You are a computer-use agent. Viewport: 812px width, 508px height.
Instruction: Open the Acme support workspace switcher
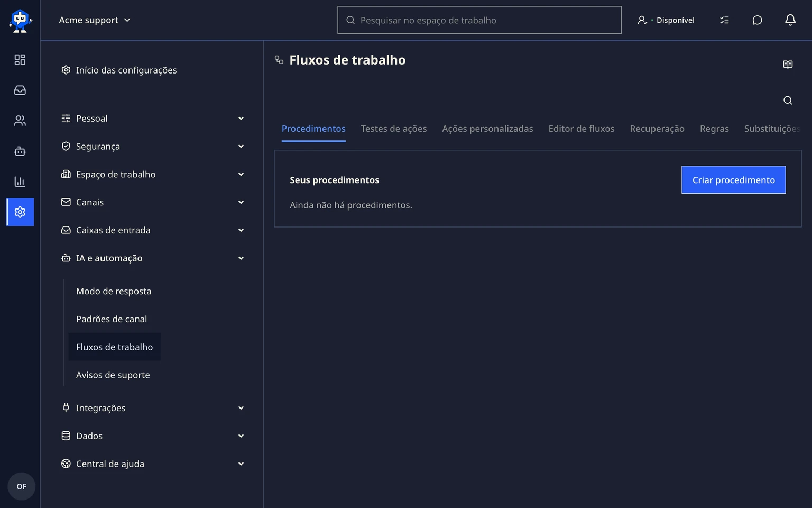[x=95, y=20]
